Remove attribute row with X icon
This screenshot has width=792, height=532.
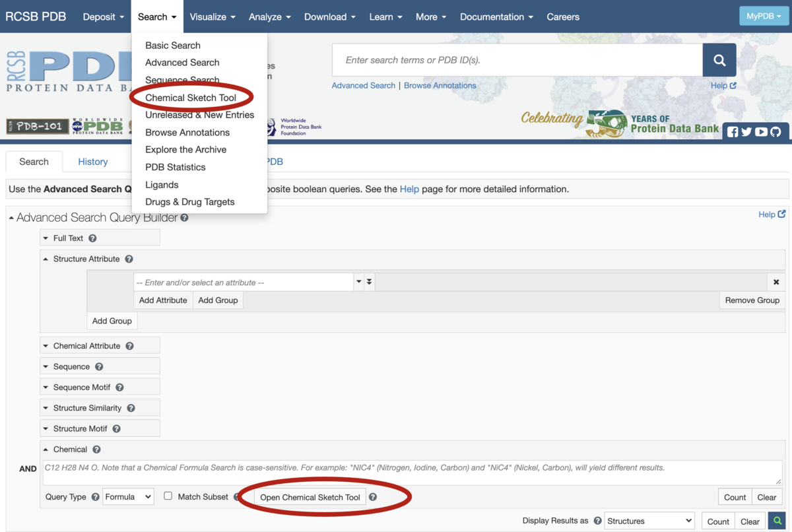776,283
